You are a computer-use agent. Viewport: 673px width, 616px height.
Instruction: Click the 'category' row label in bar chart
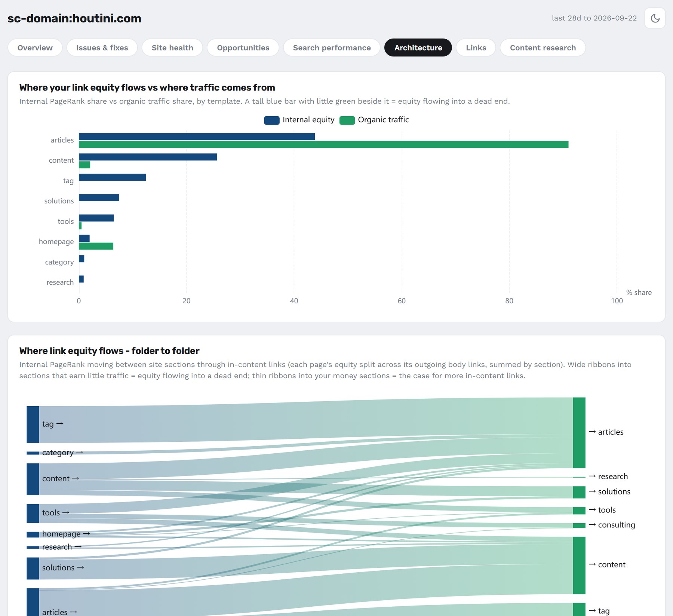click(x=59, y=262)
